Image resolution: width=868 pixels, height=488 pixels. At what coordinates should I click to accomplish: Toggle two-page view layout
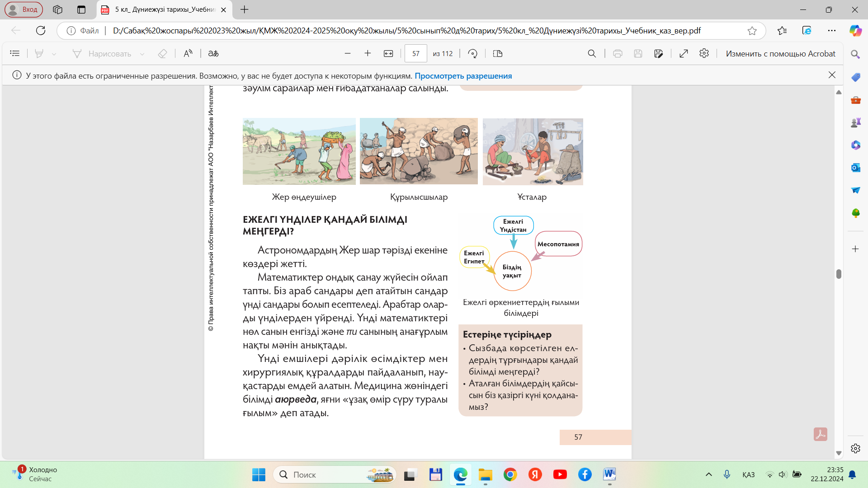(x=498, y=53)
